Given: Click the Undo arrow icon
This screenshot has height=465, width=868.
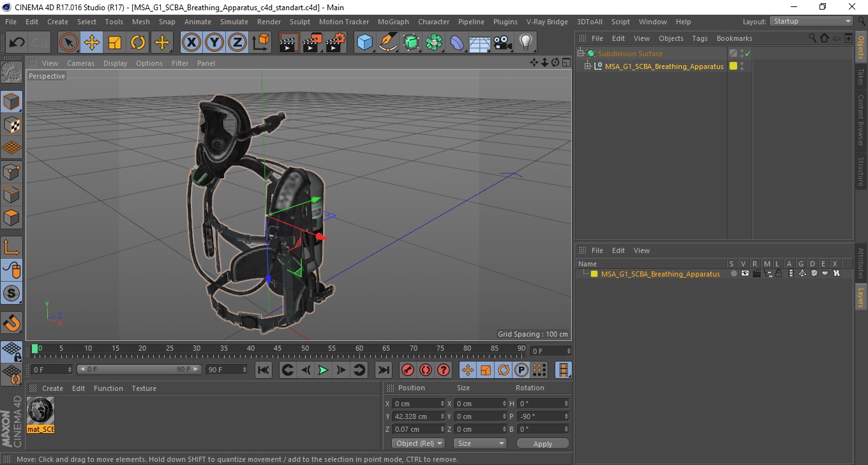Looking at the screenshot, I should 17,43.
